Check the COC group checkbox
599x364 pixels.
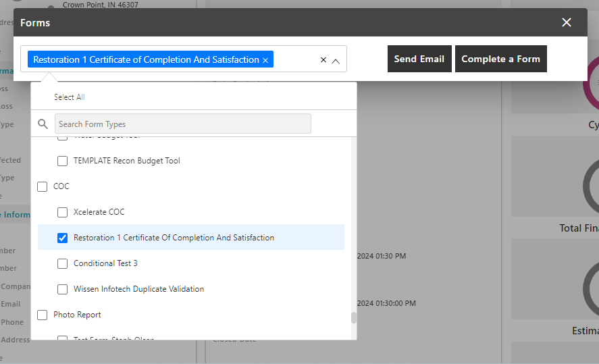coord(42,186)
